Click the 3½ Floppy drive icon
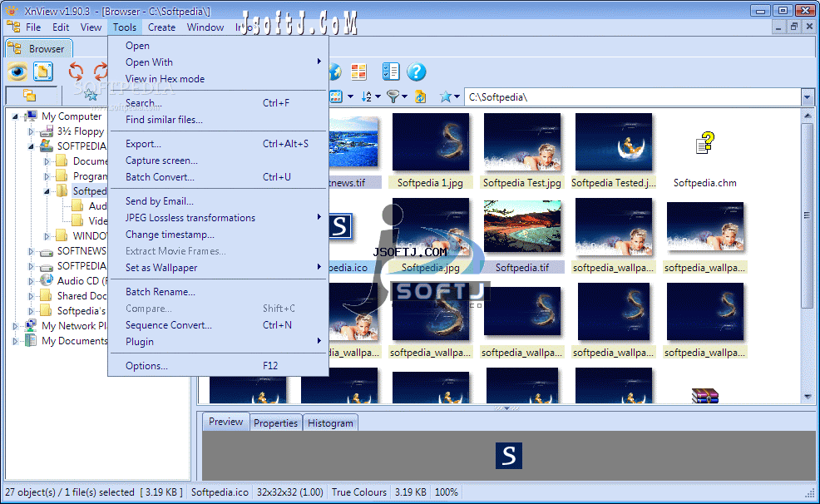The height and width of the screenshot is (504, 820). point(47,131)
